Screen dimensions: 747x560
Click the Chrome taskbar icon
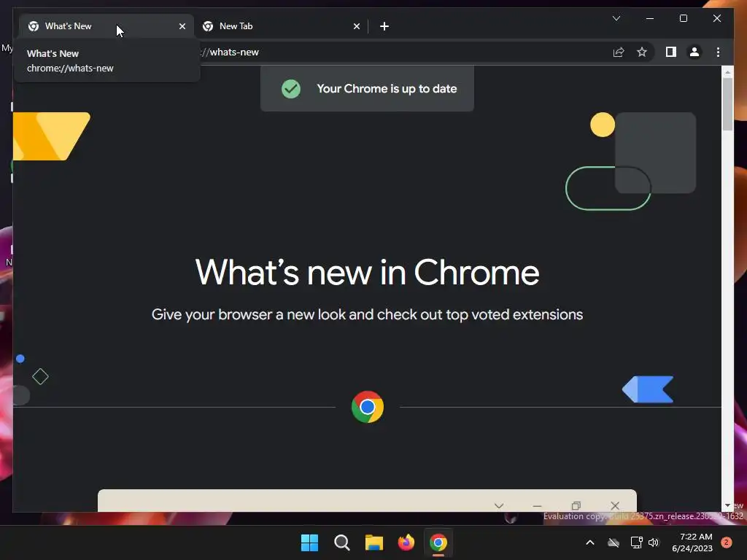coord(438,542)
